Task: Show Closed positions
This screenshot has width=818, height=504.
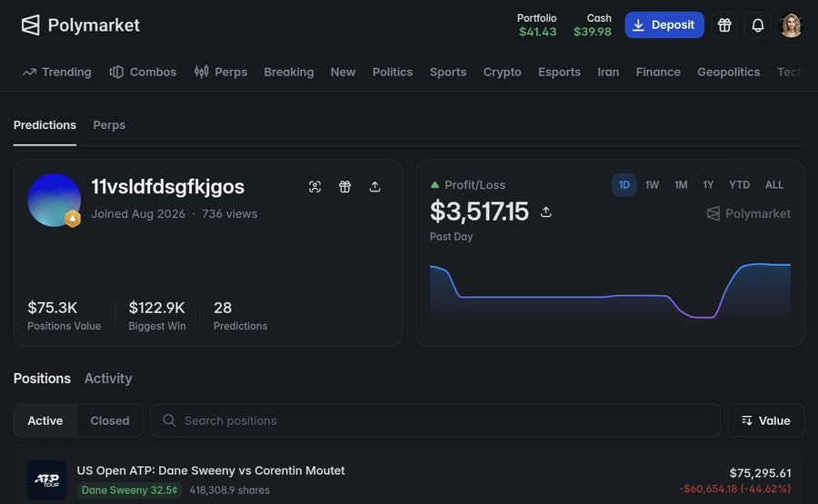Action: pyautogui.click(x=110, y=420)
